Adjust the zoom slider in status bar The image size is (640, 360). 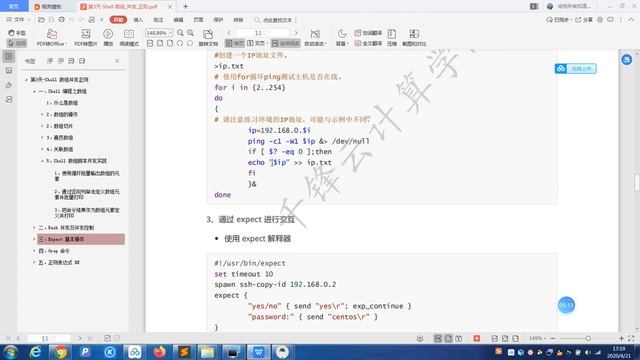pyautogui.click(x=588, y=338)
